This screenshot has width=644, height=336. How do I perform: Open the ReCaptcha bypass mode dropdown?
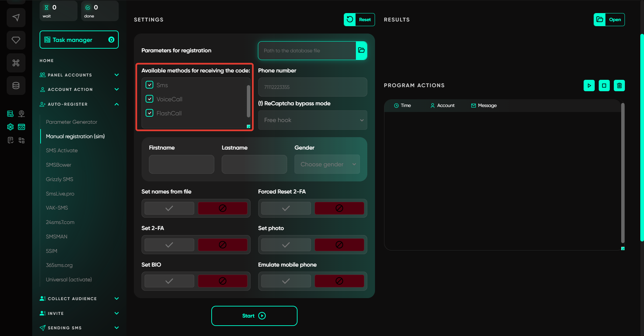[x=312, y=120]
